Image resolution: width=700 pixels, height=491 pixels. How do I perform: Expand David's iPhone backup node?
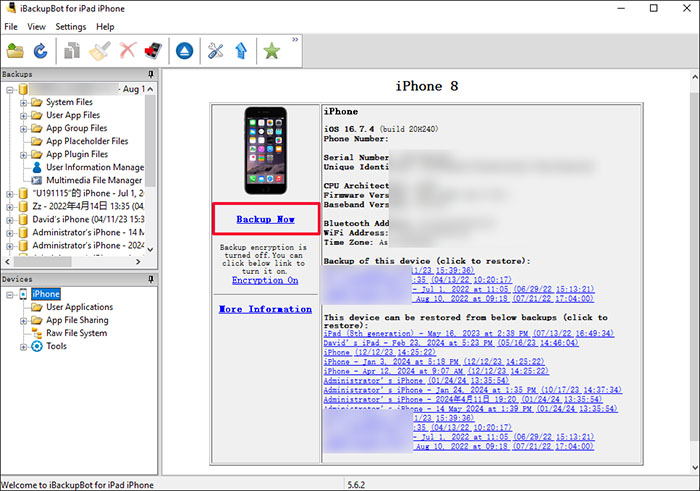coord(9,220)
